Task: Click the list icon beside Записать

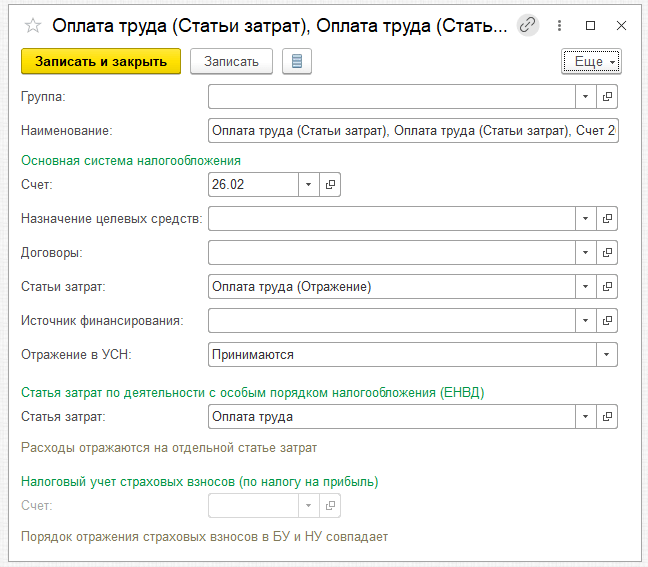Action: [297, 61]
